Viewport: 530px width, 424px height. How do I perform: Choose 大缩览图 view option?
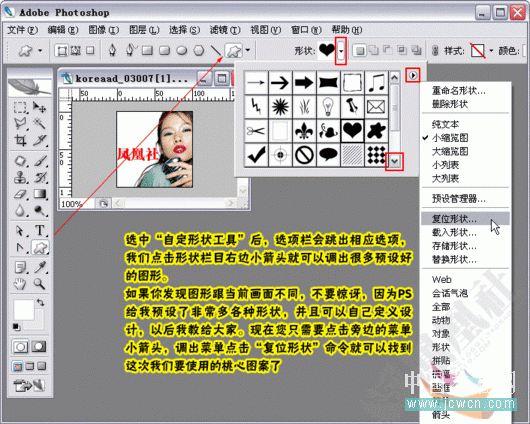(465, 151)
